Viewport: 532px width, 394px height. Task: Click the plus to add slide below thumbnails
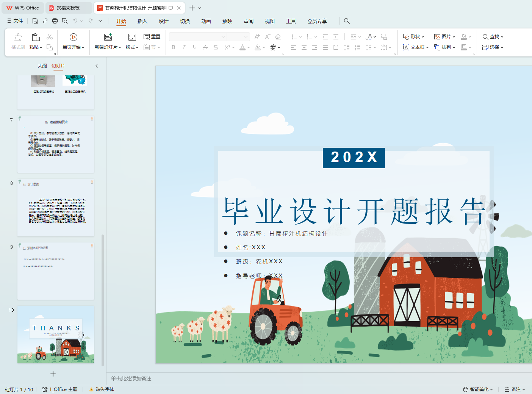pyautogui.click(x=53, y=374)
